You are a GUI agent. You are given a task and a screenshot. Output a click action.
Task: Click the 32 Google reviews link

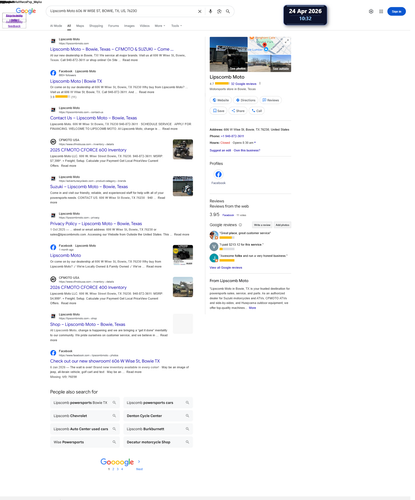point(244,84)
